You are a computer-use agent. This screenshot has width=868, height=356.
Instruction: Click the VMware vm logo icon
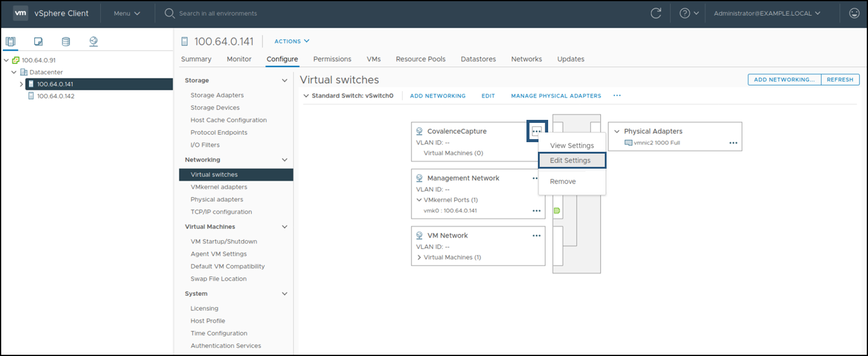[20, 13]
